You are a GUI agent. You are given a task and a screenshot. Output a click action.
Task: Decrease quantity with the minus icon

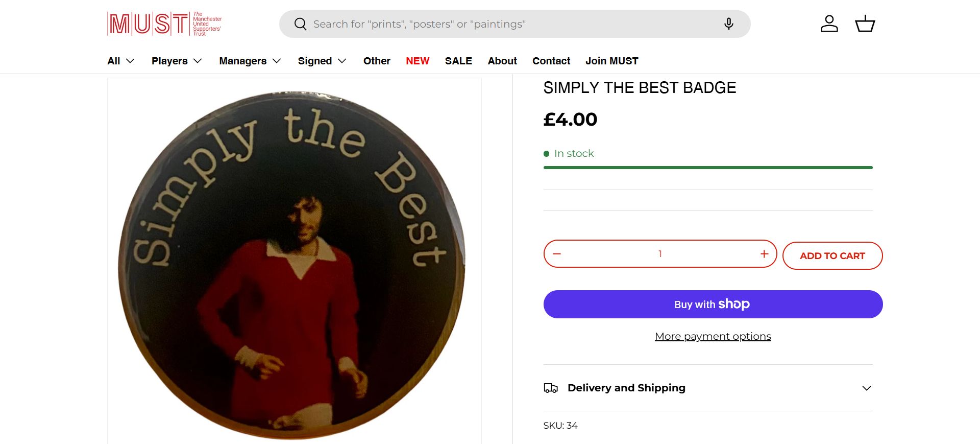(557, 254)
